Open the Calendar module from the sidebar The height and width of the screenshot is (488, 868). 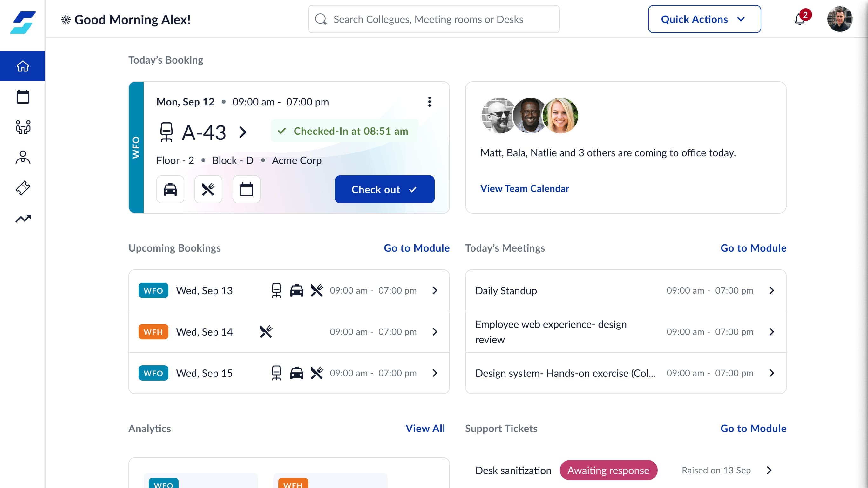[x=22, y=97]
